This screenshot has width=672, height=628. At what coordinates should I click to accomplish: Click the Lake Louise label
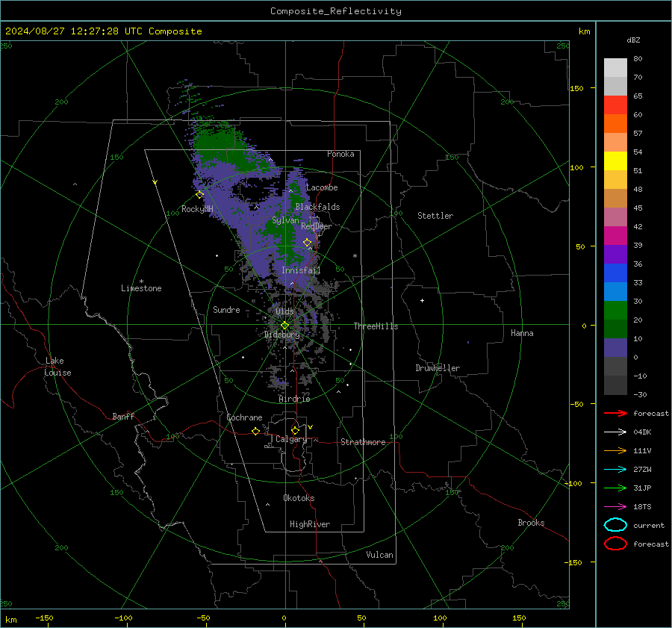[x=57, y=367]
